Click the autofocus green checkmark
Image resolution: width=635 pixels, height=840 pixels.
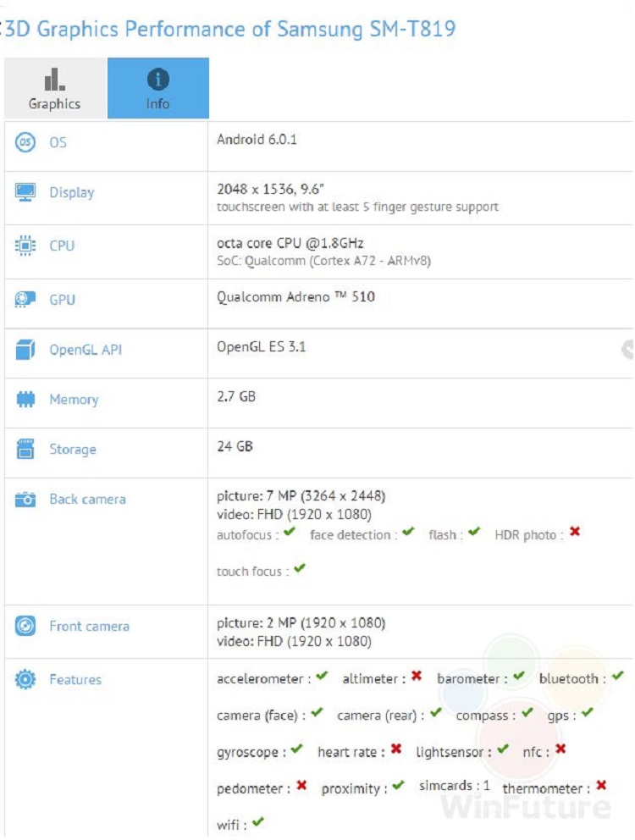pos(290,533)
